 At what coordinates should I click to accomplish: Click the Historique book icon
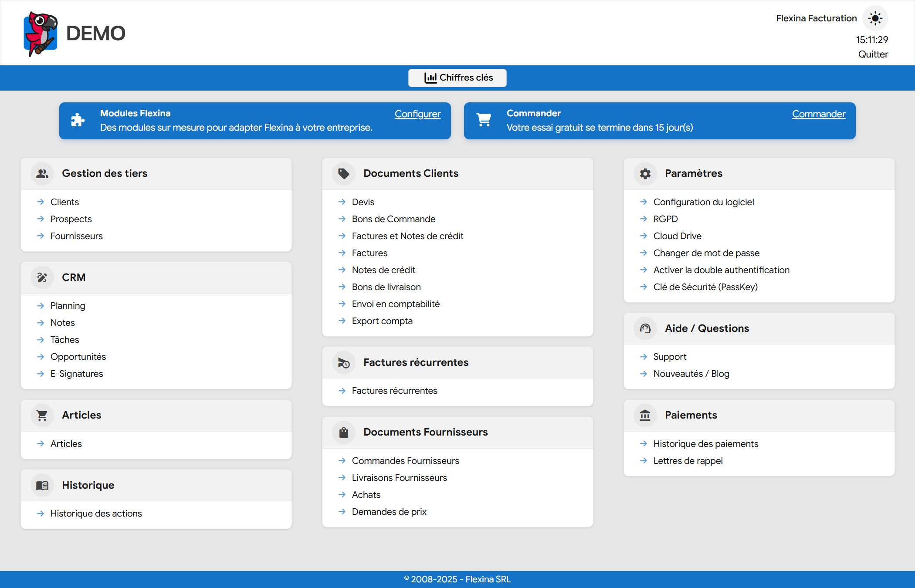click(x=42, y=485)
